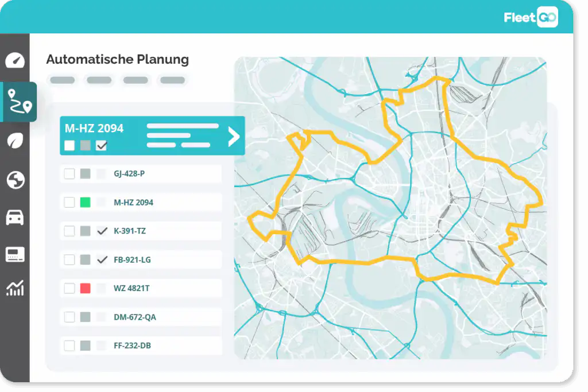Open the reports chart icon in sidebar
The image size is (588, 392).
click(x=15, y=288)
